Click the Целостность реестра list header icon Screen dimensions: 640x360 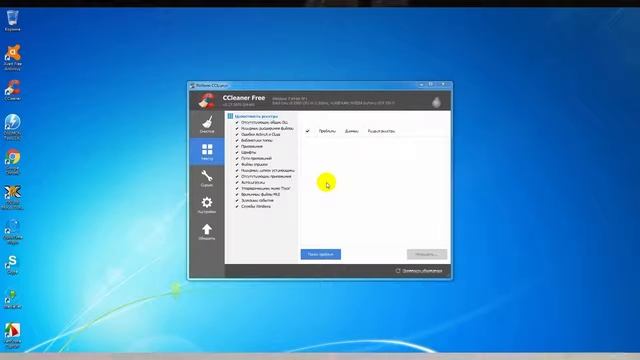pos(230,116)
